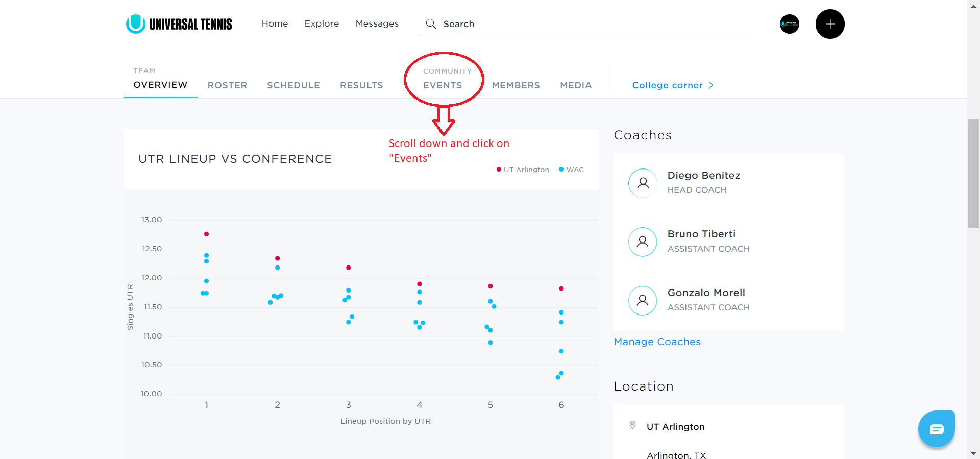The image size is (980, 459).
Task: Go to Home in top navigation
Action: coord(275,23)
